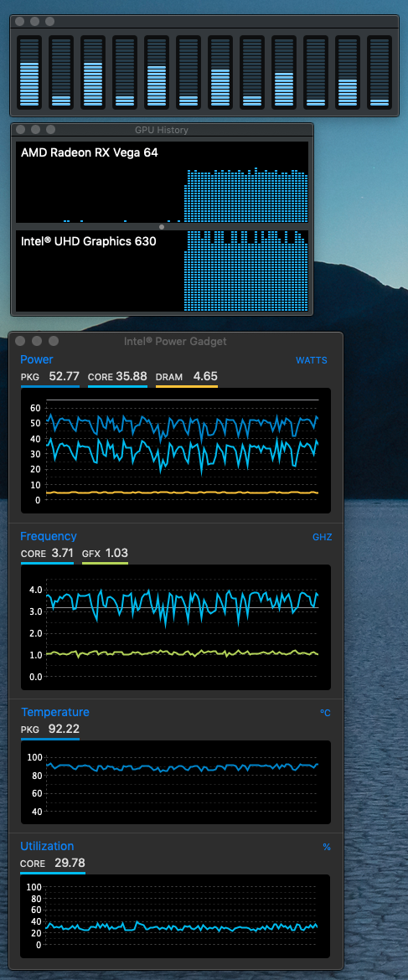Image resolution: width=408 pixels, height=980 pixels.
Task: Click the power graph in Intel Power Gadget
Action: point(176,451)
